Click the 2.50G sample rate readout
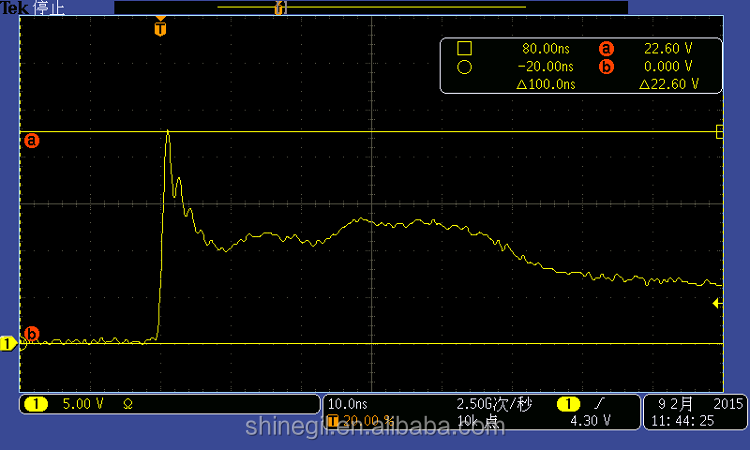 click(494, 404)
